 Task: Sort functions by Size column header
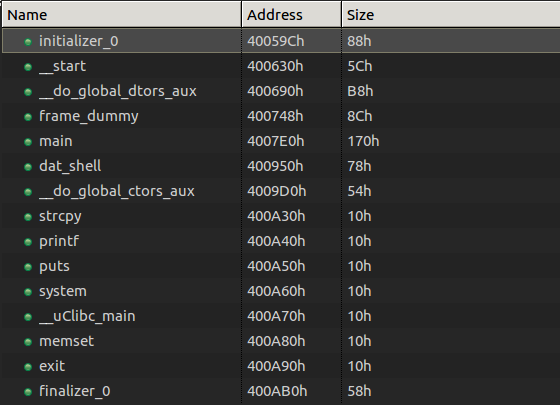[x=451, y=15]
